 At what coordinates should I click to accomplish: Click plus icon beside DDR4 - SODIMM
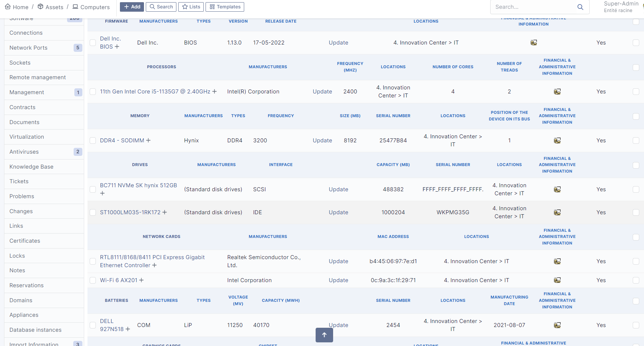pos(148,141)
